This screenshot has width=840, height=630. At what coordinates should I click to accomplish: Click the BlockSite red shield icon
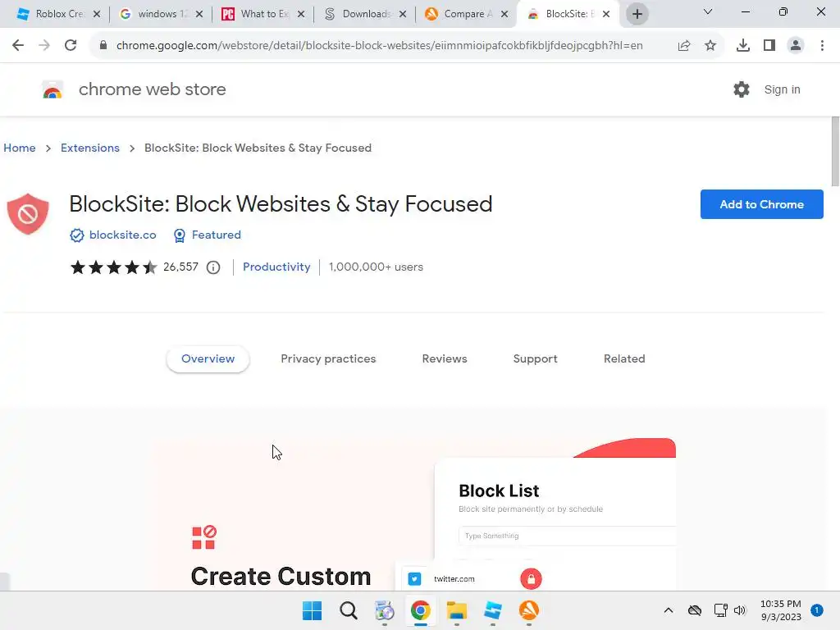(28, 214)
